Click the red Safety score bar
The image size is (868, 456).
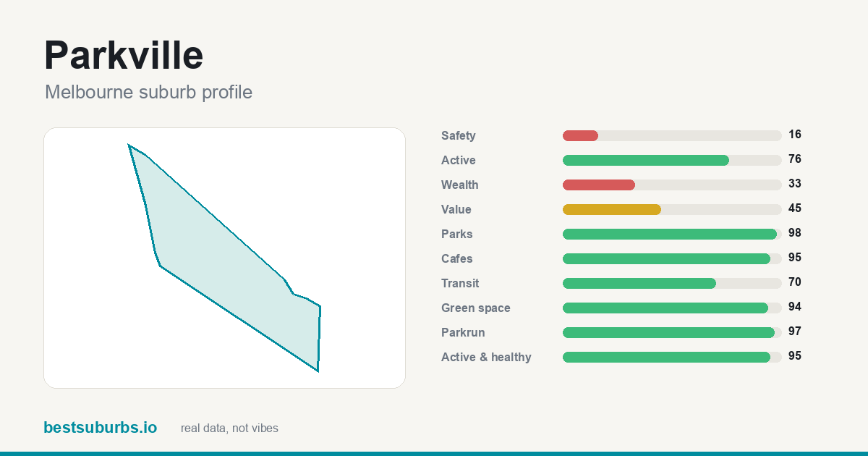pos(580,135)
